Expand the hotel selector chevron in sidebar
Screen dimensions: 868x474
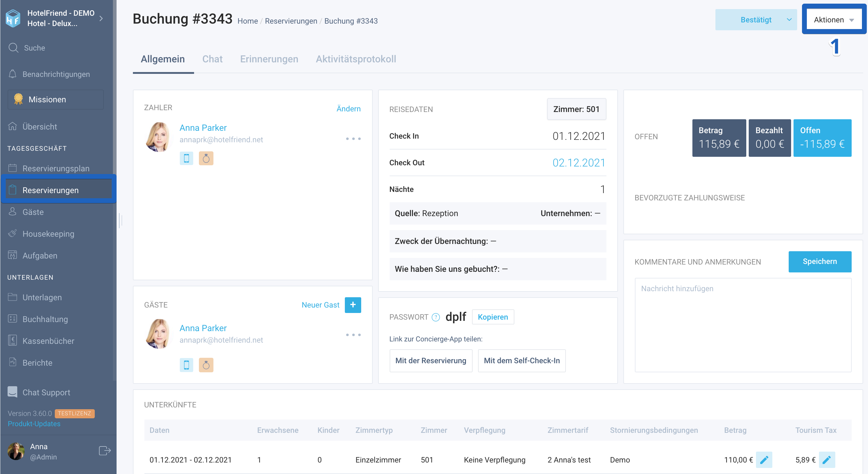(x=101, y=18)
